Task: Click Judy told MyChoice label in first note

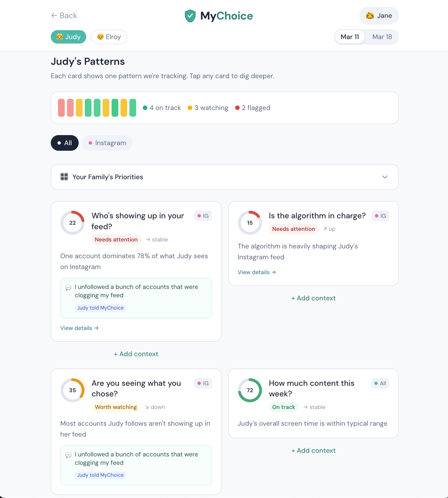Action: click(100, 308)
